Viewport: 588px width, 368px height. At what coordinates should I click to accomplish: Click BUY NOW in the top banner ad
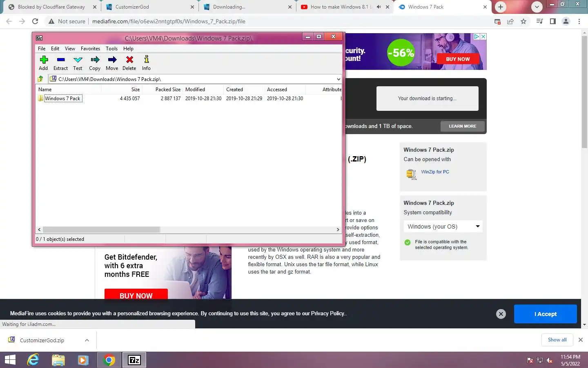[x=458, y=59]
